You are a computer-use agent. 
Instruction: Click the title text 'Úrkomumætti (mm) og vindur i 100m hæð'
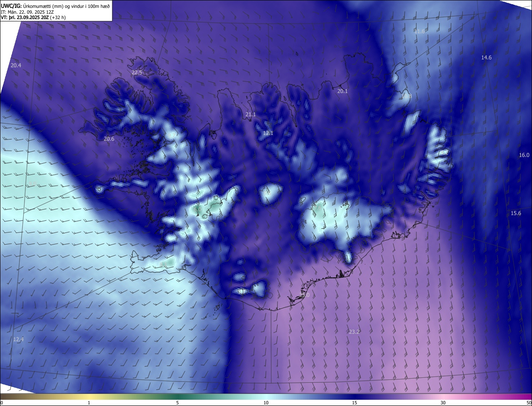(66, 6)
